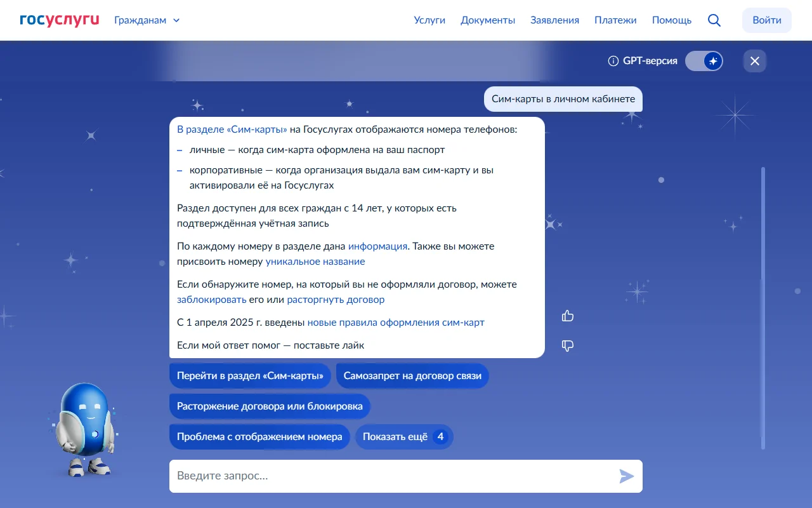Screen dimensions: 812x508
Task: Toggle the GPT-версия switch
Action: coord(704,61)
